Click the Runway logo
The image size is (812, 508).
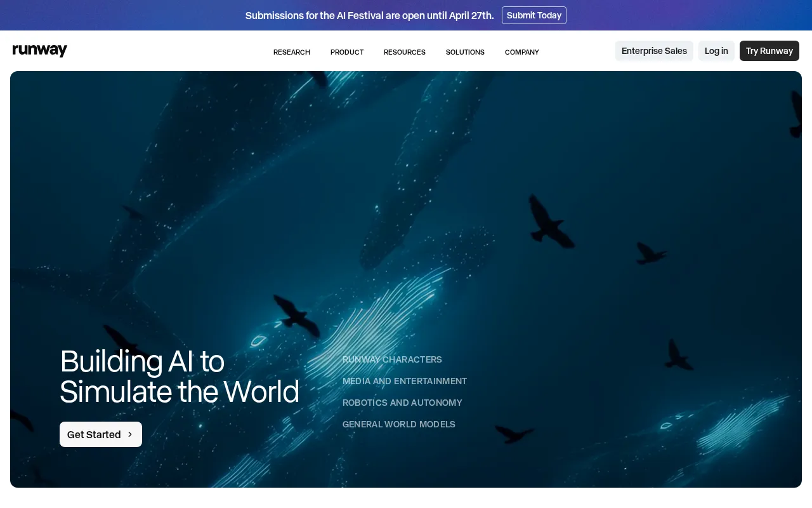pyautogui.click(x=40, y=51)
